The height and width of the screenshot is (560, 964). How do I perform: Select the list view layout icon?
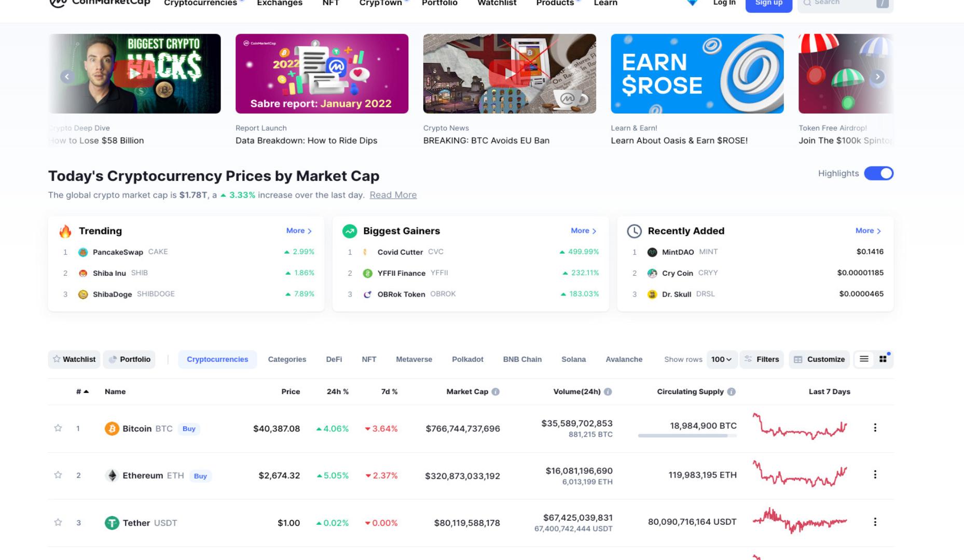click(x=864, y=359)
